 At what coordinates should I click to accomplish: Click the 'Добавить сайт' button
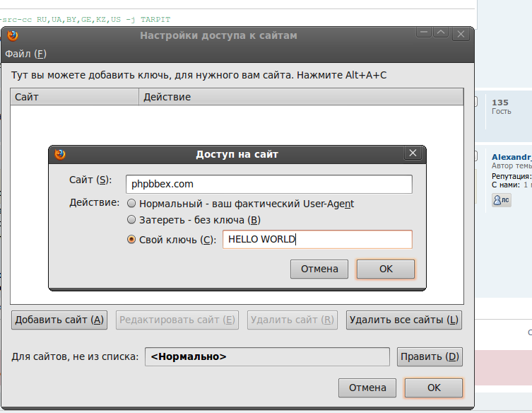pyautogui.click(x=59, y=320)
